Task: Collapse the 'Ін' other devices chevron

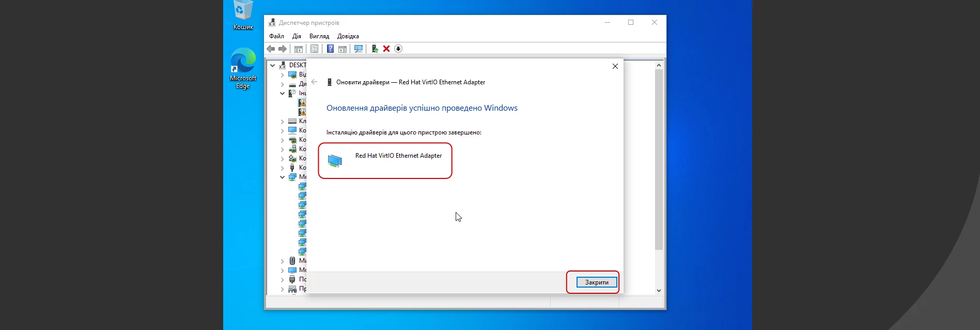Action: point(283,93)
